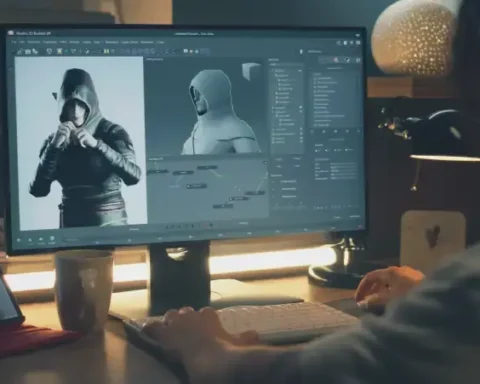This screenshot has height=384, width=480.
Task: Click the green triangle icon in the toolbar
Action: [66, 51]
